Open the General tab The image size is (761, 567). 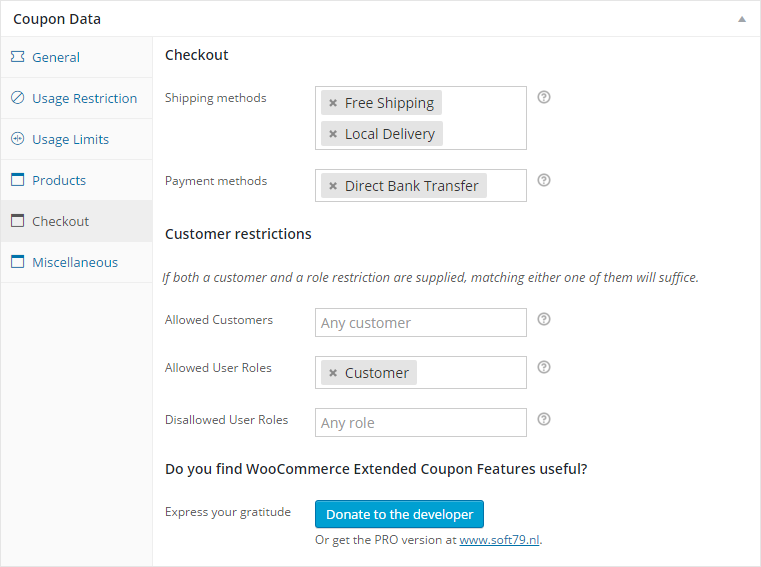click(56, 57)
